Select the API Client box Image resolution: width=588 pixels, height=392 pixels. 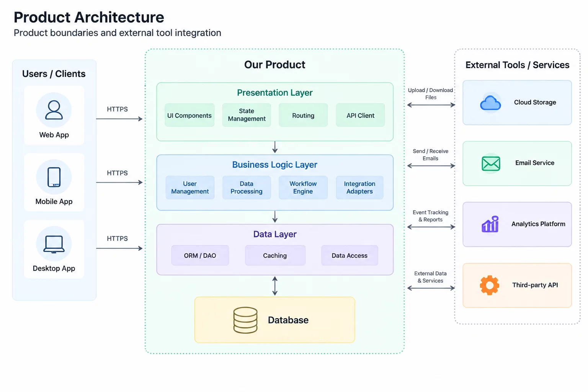click(360, 115)
